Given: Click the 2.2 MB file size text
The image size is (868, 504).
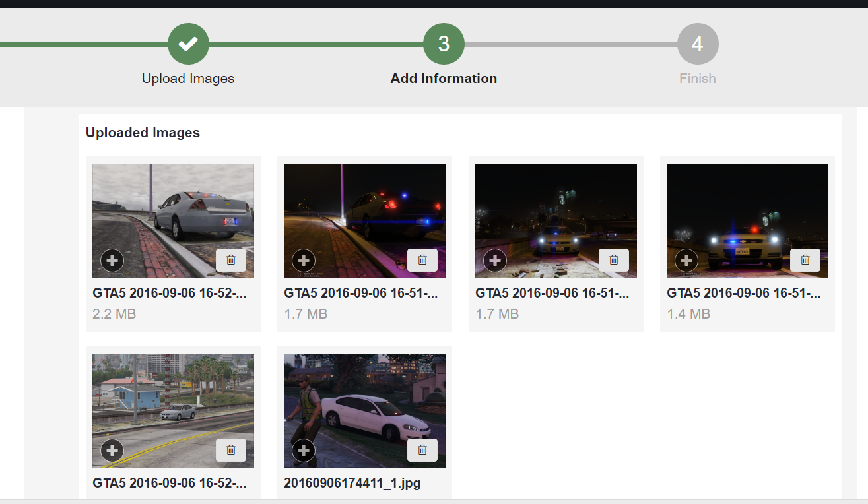Looking at the screenshot, I should 114,314.
